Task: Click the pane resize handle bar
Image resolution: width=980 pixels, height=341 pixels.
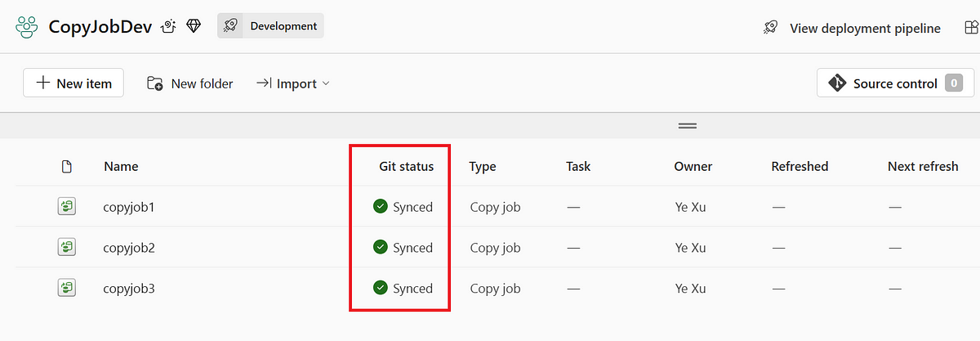Action: (688, 126)
